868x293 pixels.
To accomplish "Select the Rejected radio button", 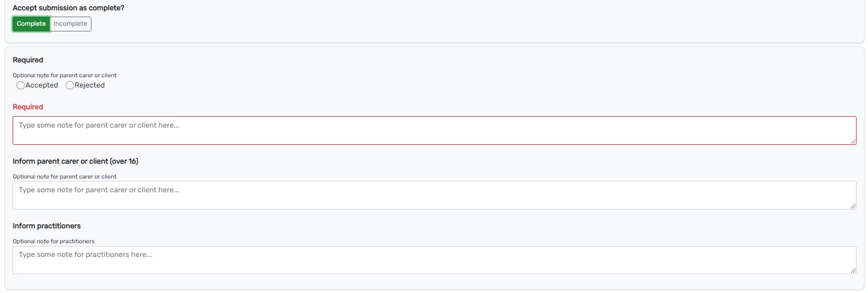I will (x=70, y=85).
